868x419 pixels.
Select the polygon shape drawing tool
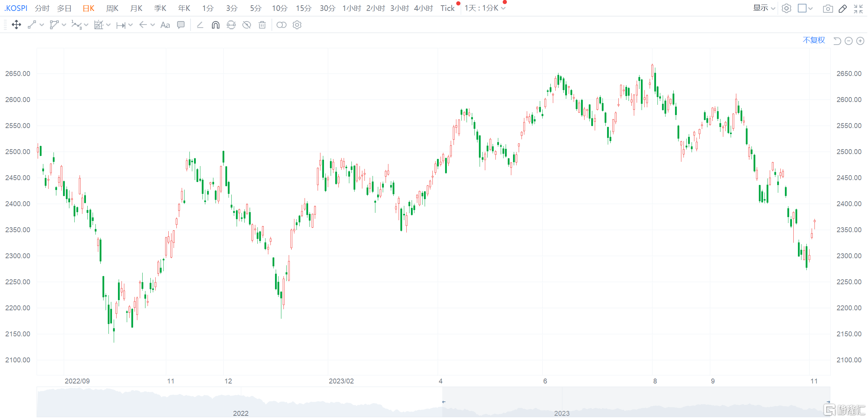point(54,25)
